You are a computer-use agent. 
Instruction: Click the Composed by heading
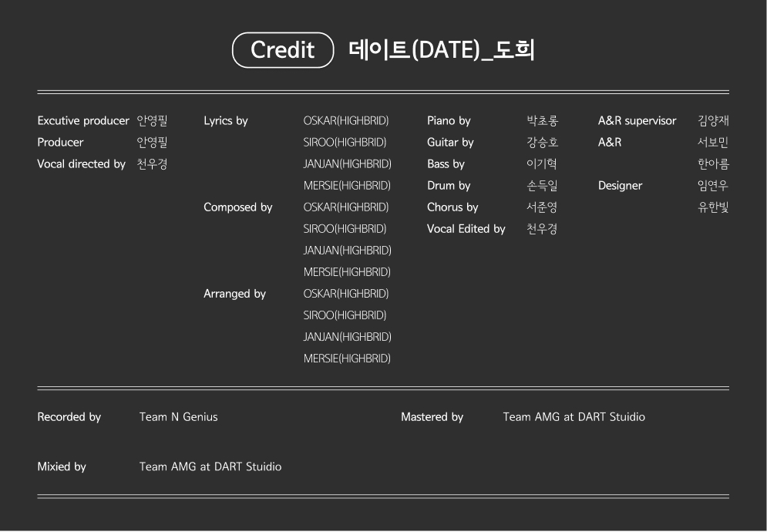237,207
